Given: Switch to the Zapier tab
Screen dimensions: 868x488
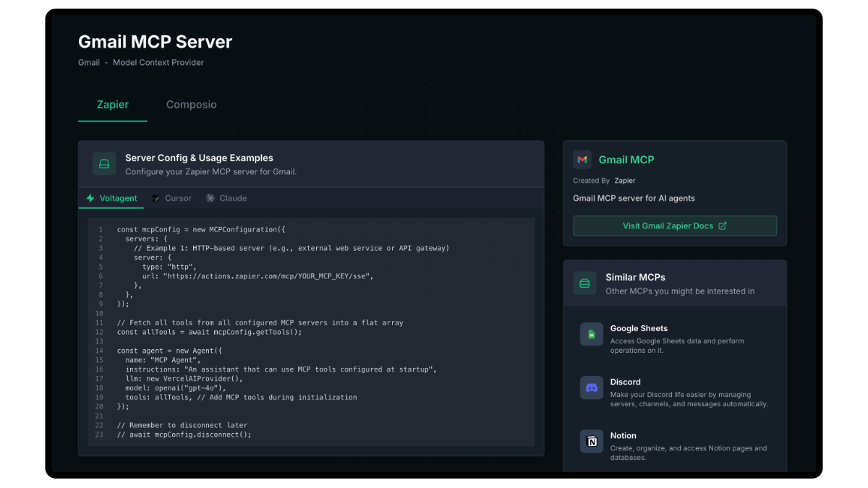Looking at the screenshot, I should 113,105.
